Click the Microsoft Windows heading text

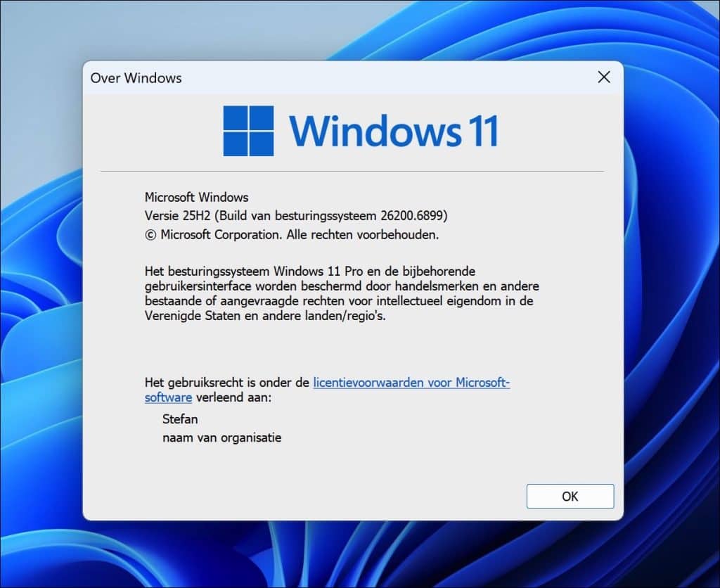tap(196, 197)
